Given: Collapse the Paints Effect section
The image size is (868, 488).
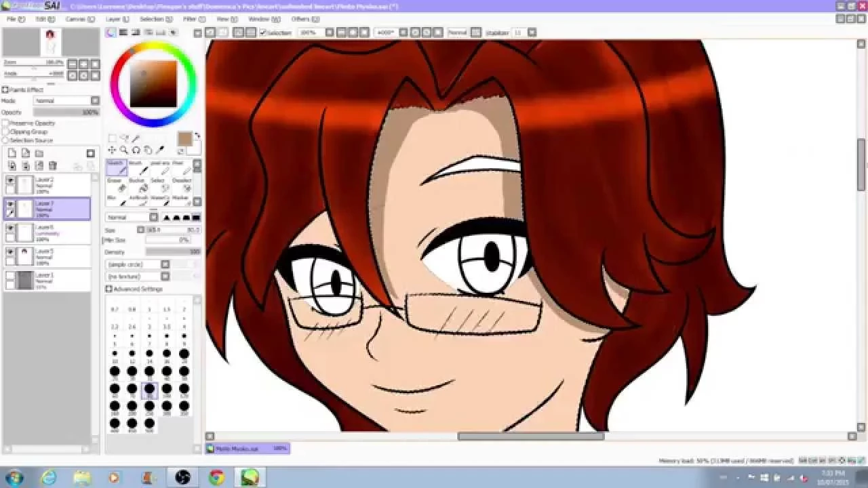Looking at the screenshot, I should pyautogui.click(x=5, y=89).
